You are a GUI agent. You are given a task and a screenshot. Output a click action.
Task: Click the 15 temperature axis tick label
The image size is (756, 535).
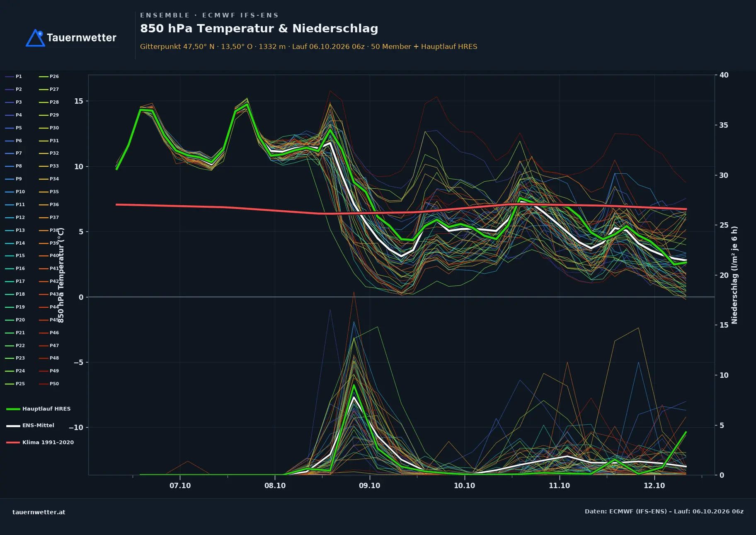(x=79, y=101)
